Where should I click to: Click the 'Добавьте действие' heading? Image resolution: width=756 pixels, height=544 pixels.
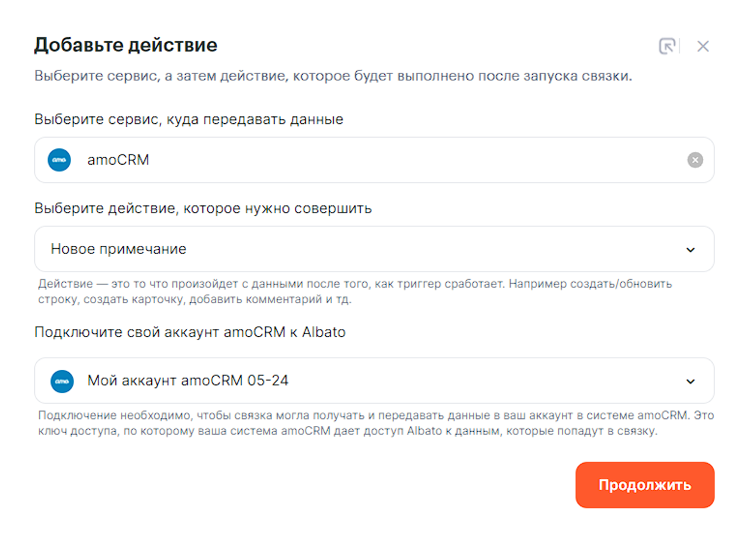coord(125,45)
